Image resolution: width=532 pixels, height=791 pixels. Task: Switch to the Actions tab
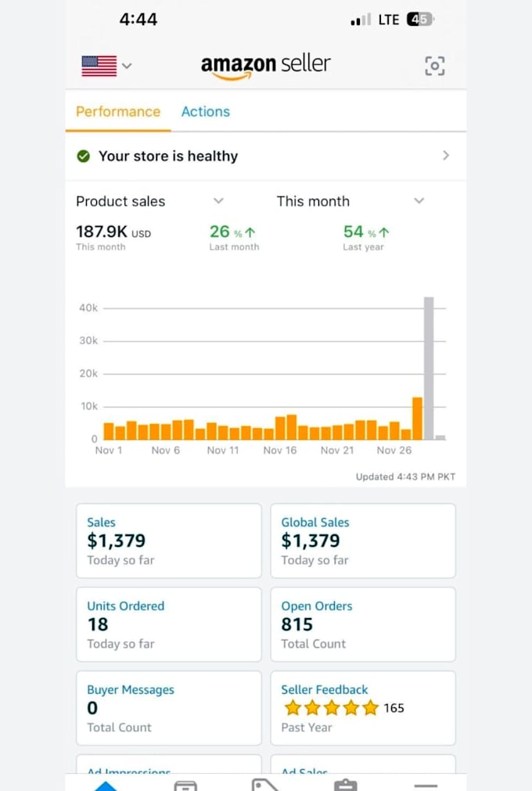point(206,111)
